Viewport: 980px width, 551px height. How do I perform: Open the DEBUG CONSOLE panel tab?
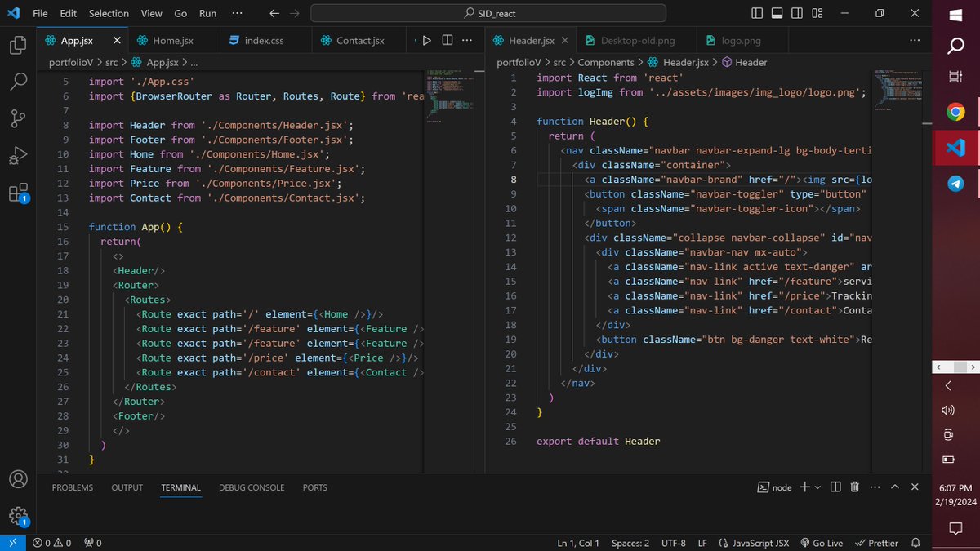tap(252, 487)
